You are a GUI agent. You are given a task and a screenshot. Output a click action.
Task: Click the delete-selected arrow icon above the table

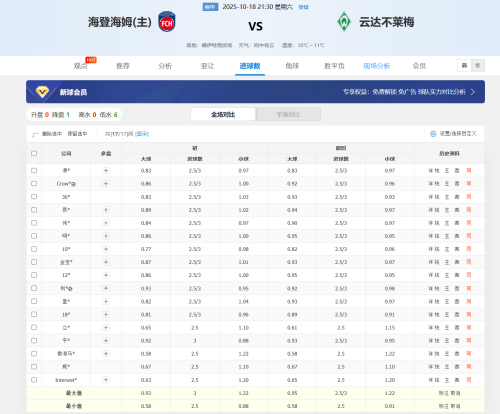[35, 134]
